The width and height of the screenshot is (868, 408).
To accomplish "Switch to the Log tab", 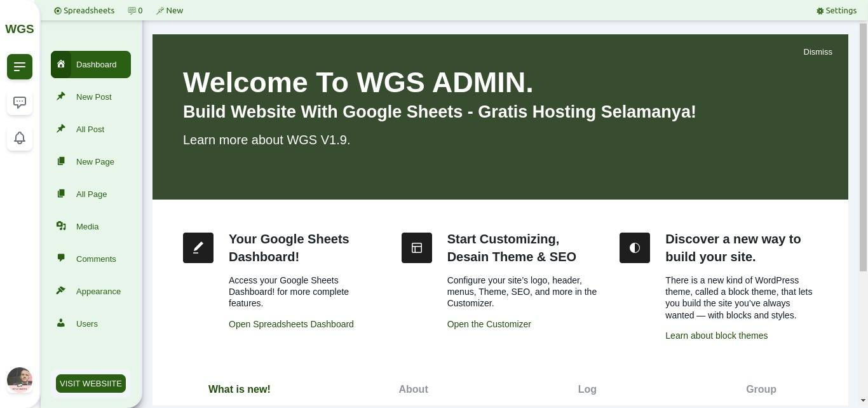I will pyautogui.click(x=587, y=389).
